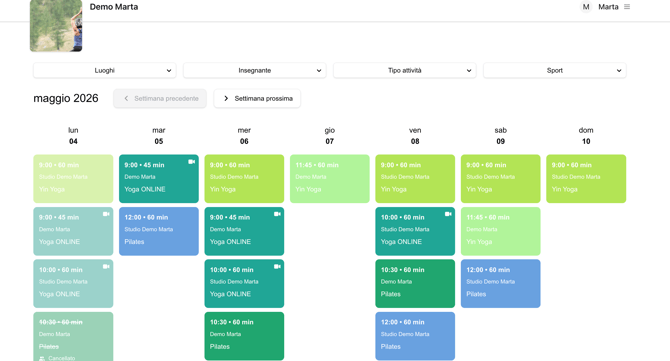
Task: Open Tuesday 9:00 Yoga ONLINE class
Action: (159, 179)
